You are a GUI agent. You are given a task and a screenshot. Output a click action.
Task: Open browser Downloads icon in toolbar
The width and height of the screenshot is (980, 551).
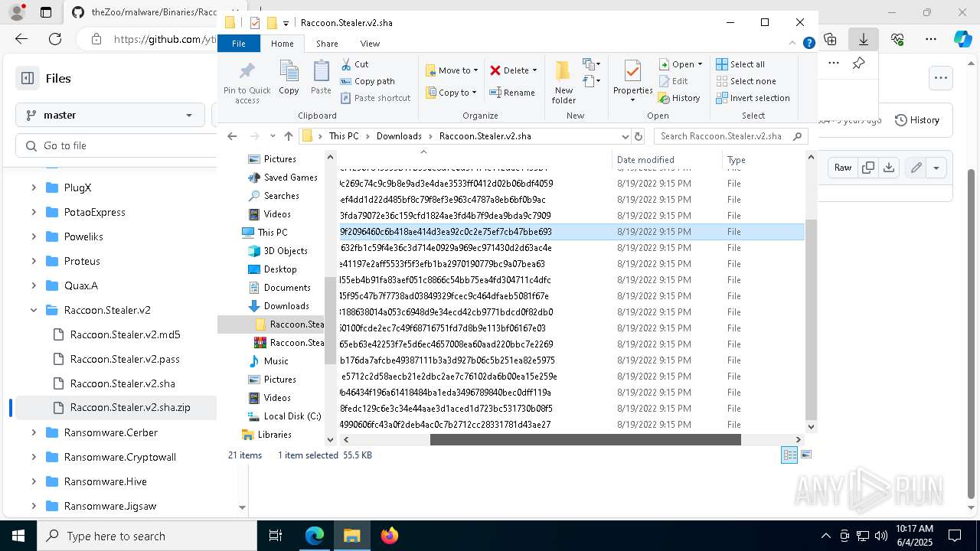click(864, 39)
